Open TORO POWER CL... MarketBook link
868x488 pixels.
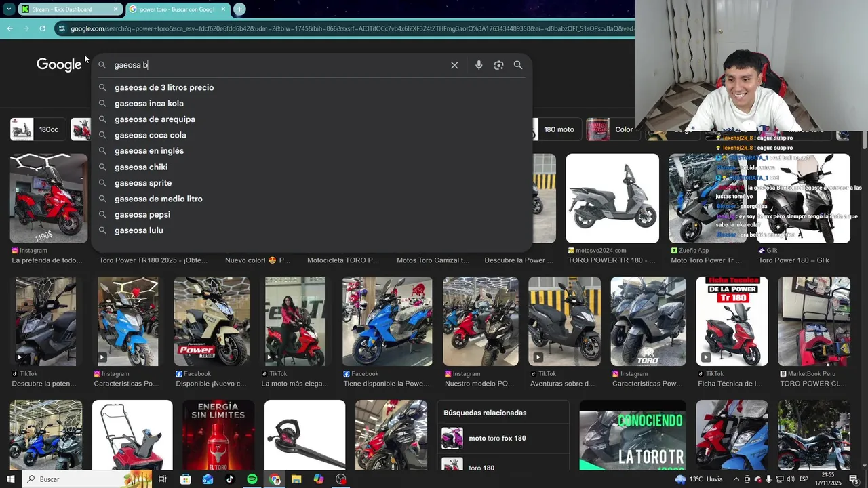coord(814,384)
